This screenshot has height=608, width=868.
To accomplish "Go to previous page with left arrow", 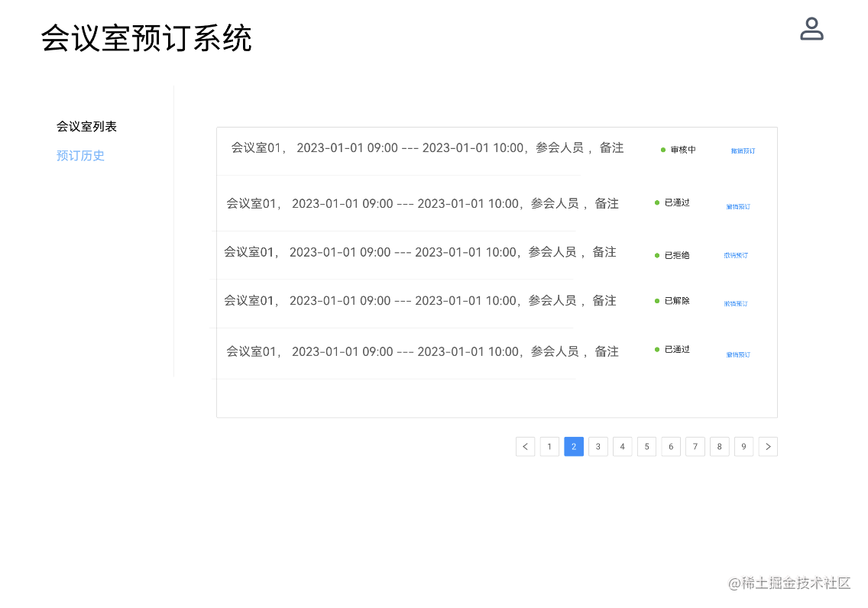I will [525, 447].
